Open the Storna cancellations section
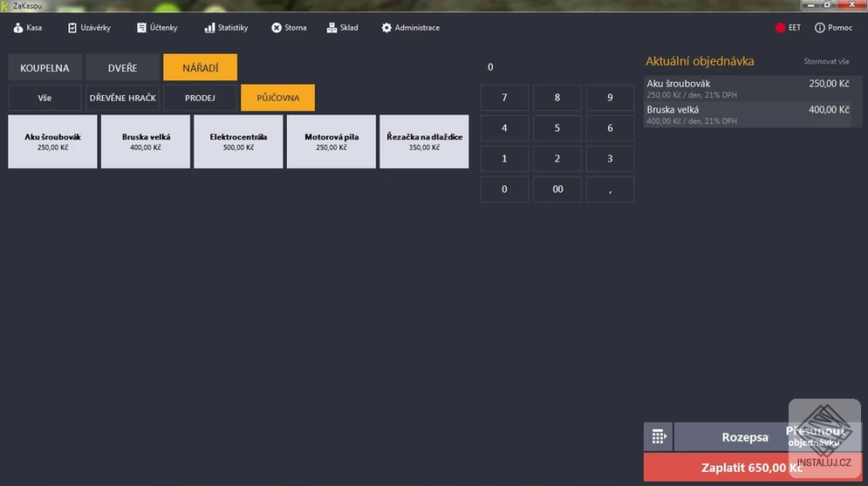This screenshot has height=486, width=868. click(x=289, y=28)
